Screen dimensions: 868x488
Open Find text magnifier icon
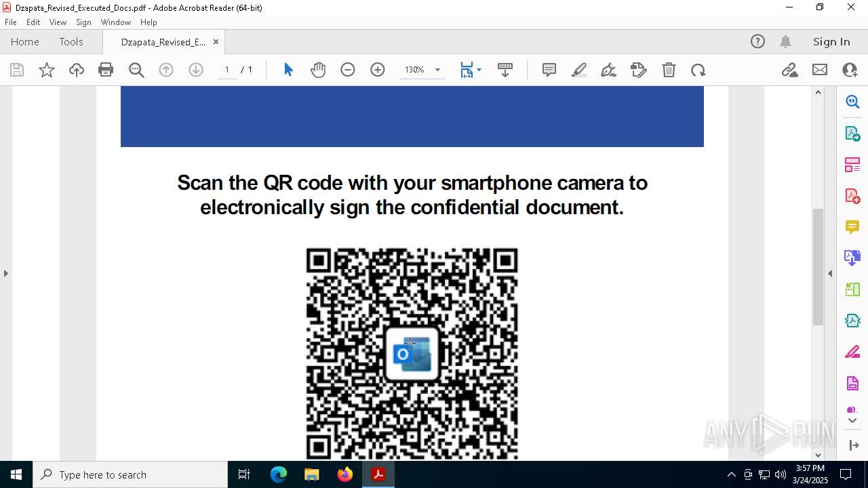(x=136, y=70)
